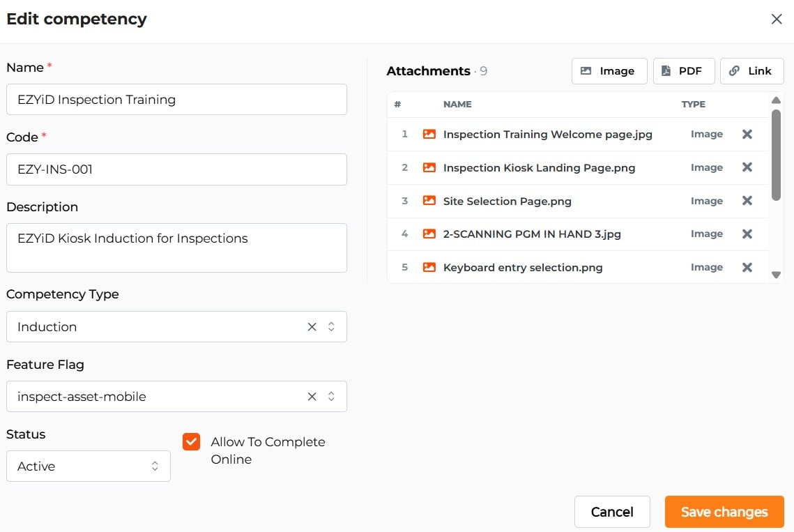Screen dimensions: 794x532
Task: Expand the Feature Flag dropdown arrows
Action: pyautogui.click(x=331, y=396)
